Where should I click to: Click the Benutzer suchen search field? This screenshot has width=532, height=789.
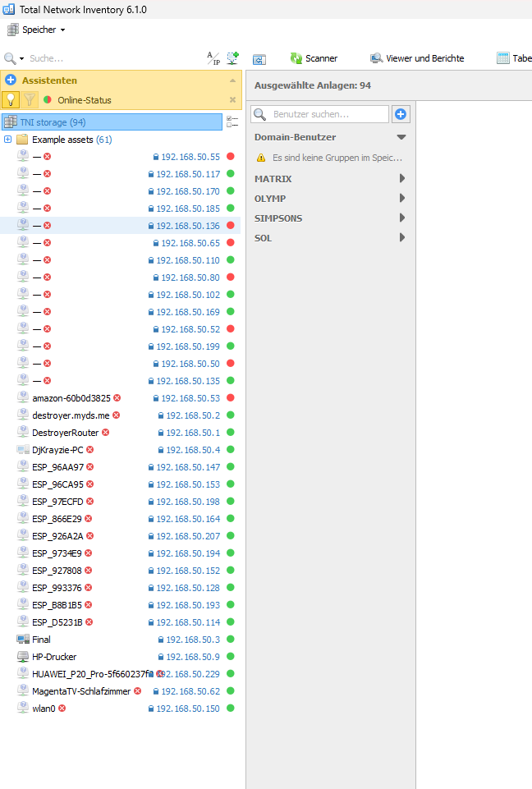319,114
